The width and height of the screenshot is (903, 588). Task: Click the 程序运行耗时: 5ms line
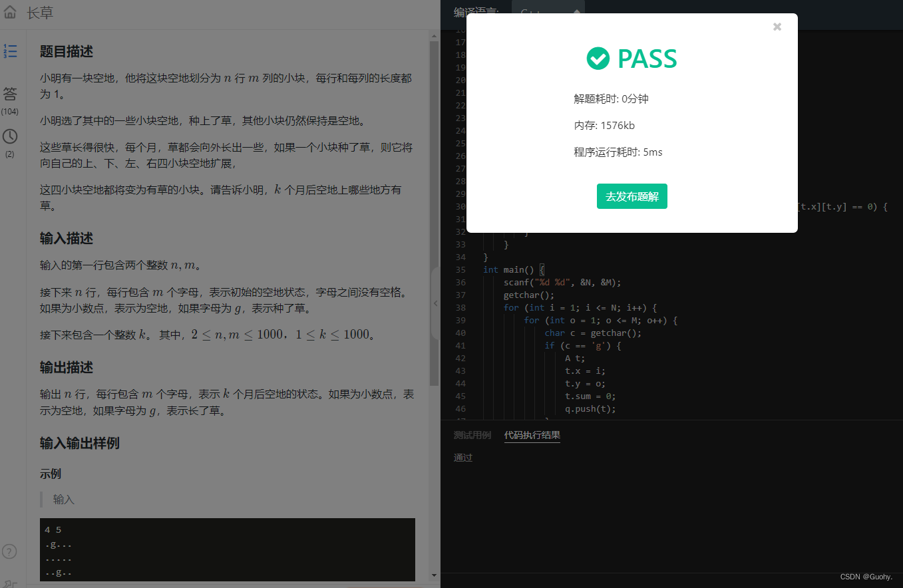pyautogui.click(x=618, y=152)
